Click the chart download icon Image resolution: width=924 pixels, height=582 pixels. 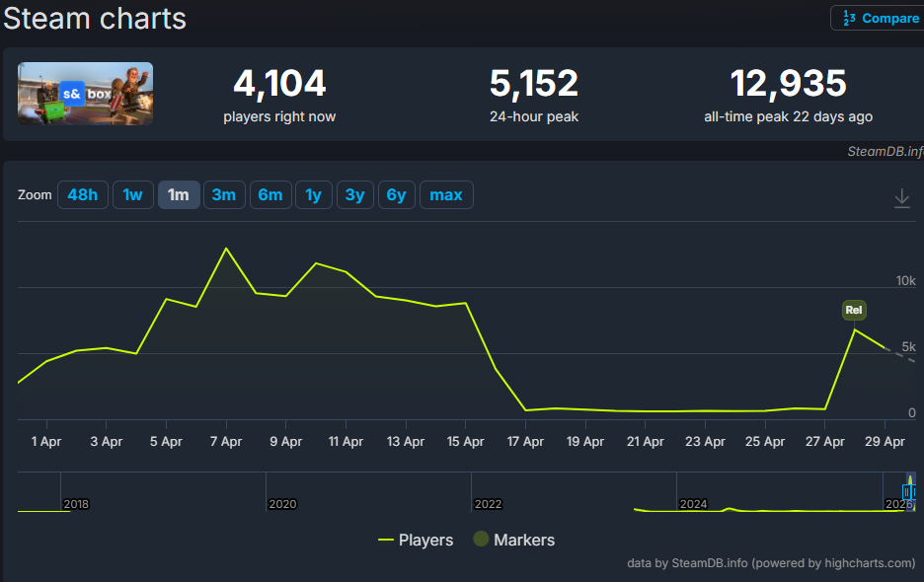(x=901, y=198)
